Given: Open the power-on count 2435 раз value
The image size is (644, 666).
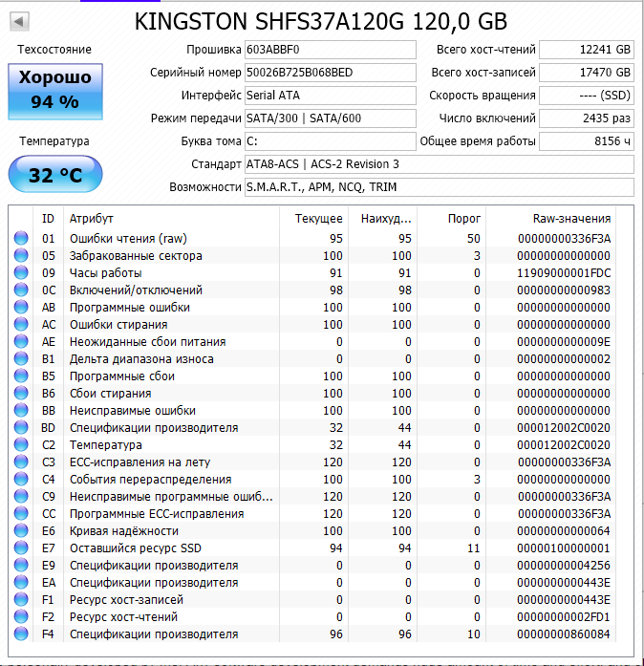Looking at the screenshot, I should pos(587,118).
